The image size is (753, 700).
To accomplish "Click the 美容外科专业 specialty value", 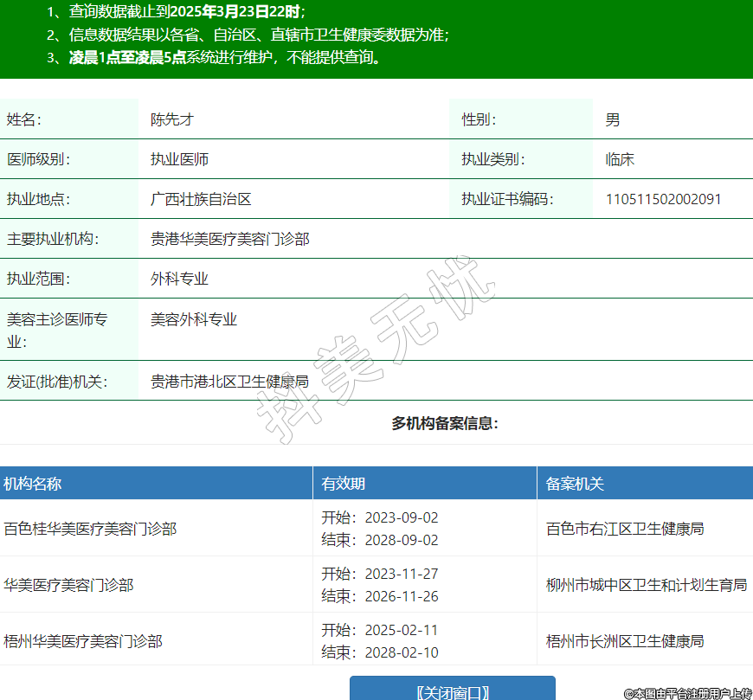I will coord(194,319).
